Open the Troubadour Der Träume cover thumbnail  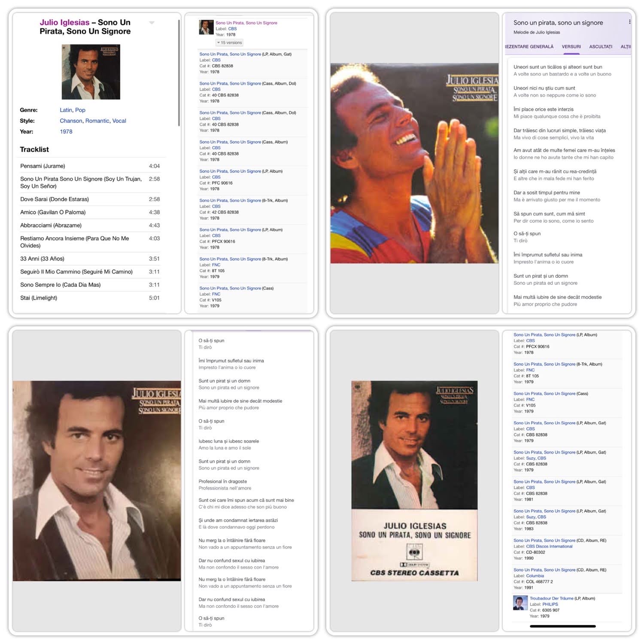coord(520,603)
